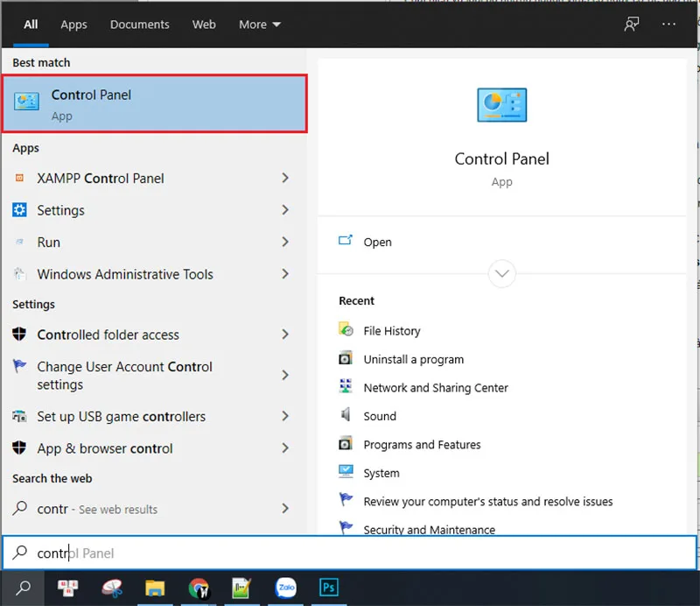The height and width of the screenshot is (606, 700).
Task: Open Programs and Features from Recent
Action: (422, 445)
